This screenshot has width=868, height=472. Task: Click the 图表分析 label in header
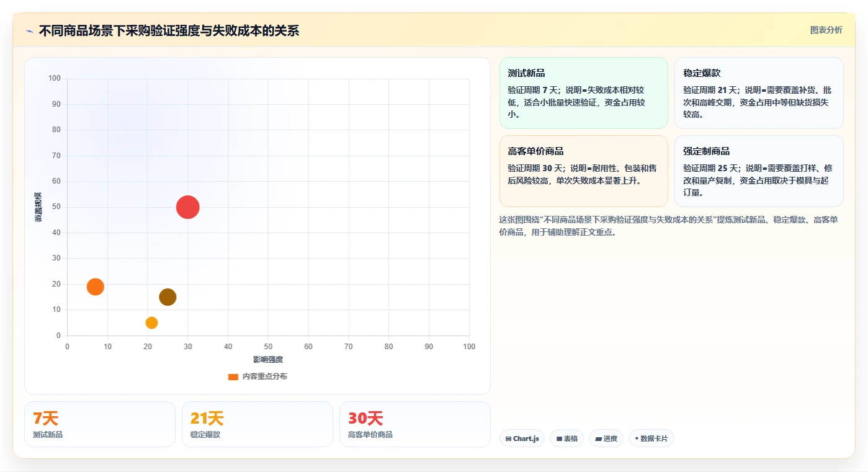(826, 30)
